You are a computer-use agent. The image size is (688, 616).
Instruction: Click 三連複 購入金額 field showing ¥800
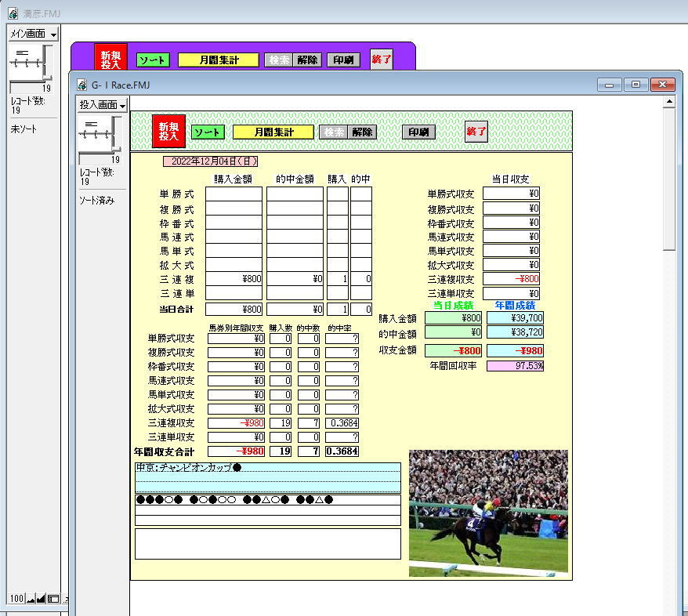click(234, 278)
